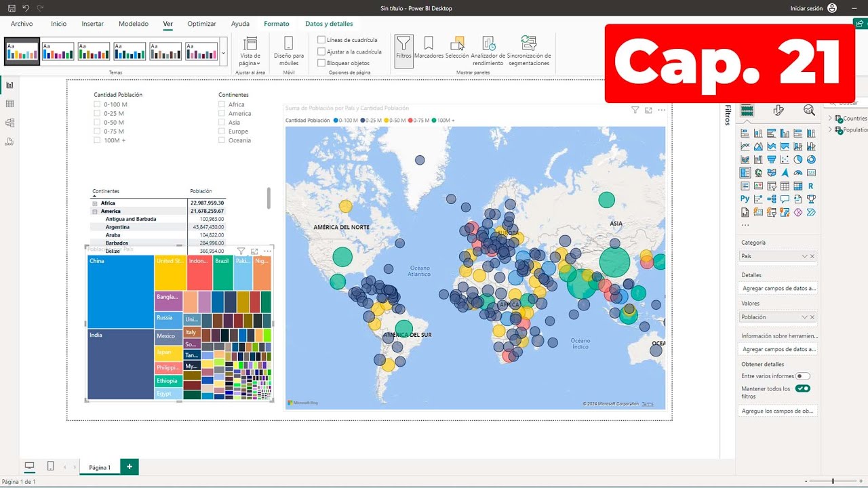Image resolution: width=868 pixels, height=488 pixels.
Task: Select the decomposition tree visual icon
Action: (x=772, y=199)
